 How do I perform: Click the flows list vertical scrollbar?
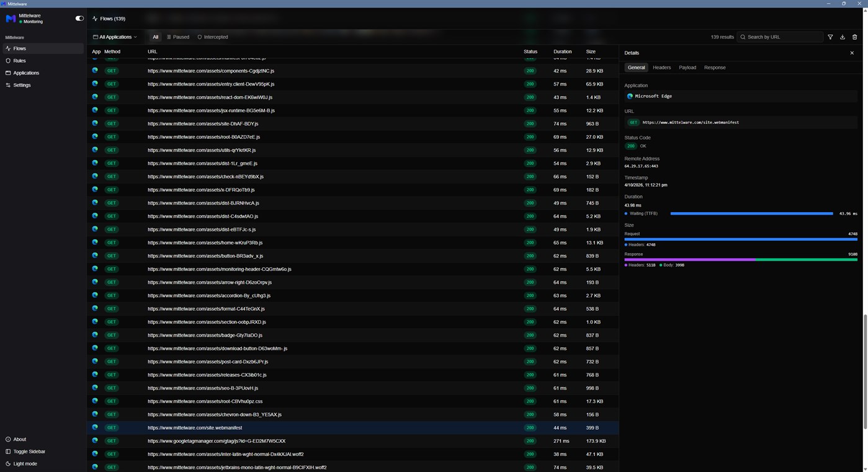[x=865, y=372]
